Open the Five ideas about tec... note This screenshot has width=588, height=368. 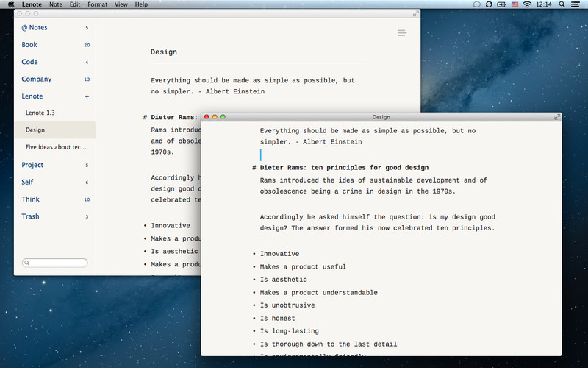pyautogui.click(x=54, y=147)
